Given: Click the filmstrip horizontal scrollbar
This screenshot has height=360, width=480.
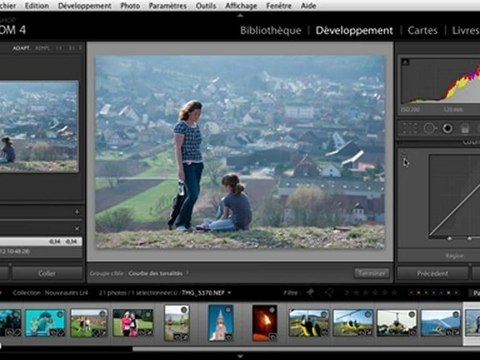Looking at the screenshot, I should pyautogui.click(x=306, y=349).
